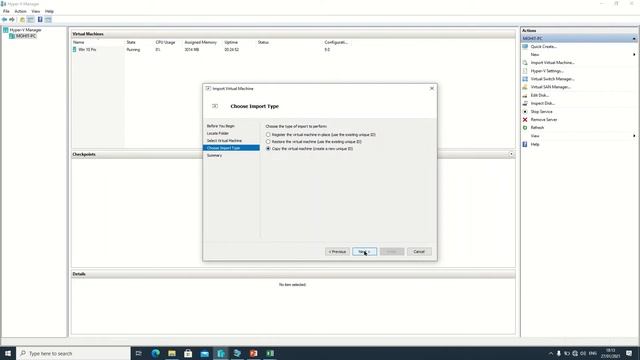Click the Forward arrow in the toolbar
Viewport: 640px width, 360px height.
click(12, 20)
